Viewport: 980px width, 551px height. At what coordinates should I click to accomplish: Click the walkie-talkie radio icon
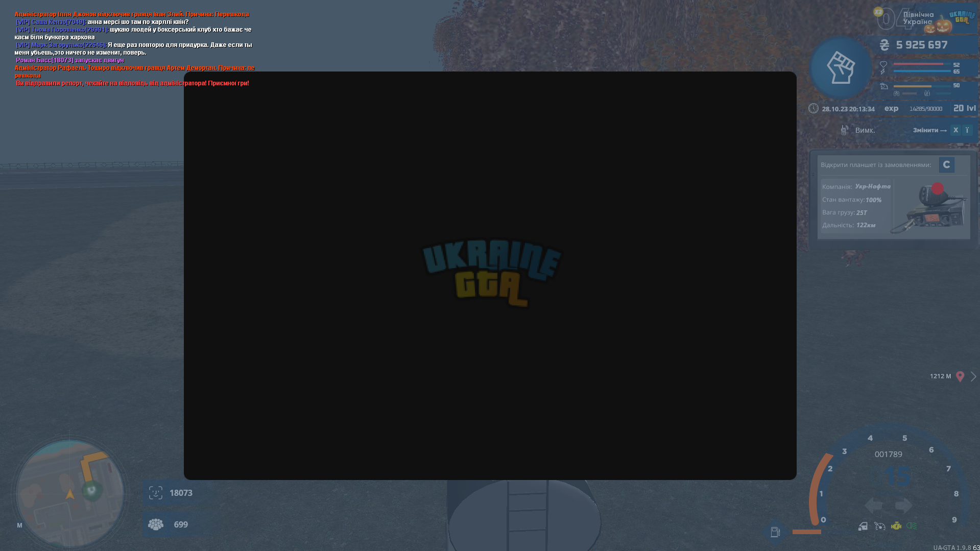[844, 130]
